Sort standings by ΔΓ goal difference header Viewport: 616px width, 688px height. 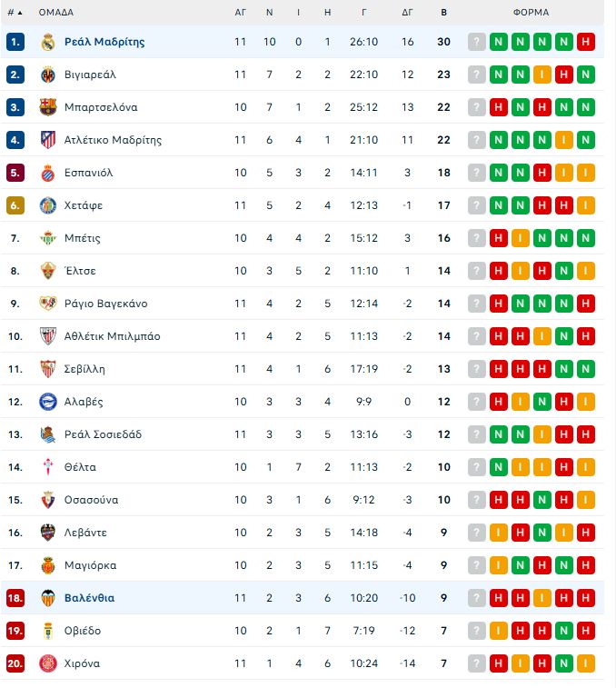407,13
